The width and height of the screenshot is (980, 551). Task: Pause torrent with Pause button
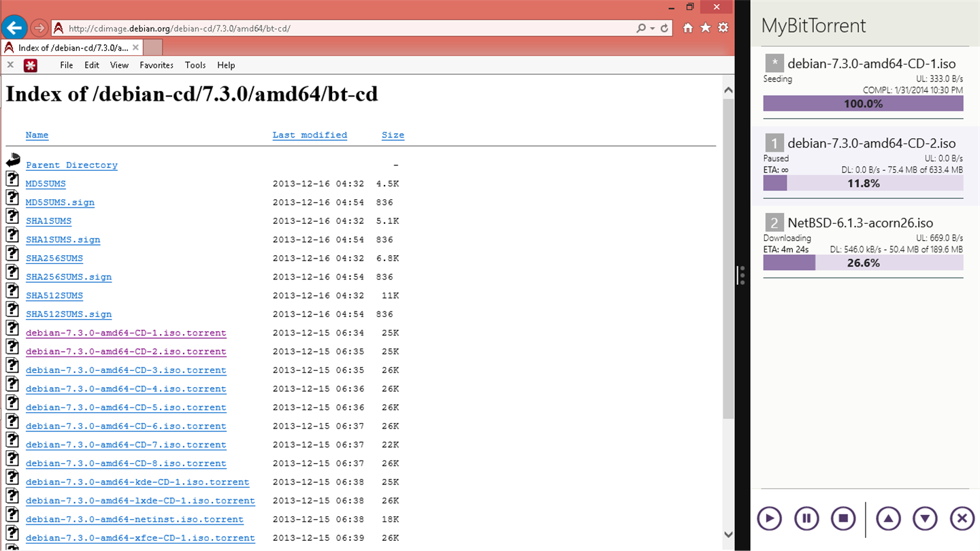[x=806, y=519]
